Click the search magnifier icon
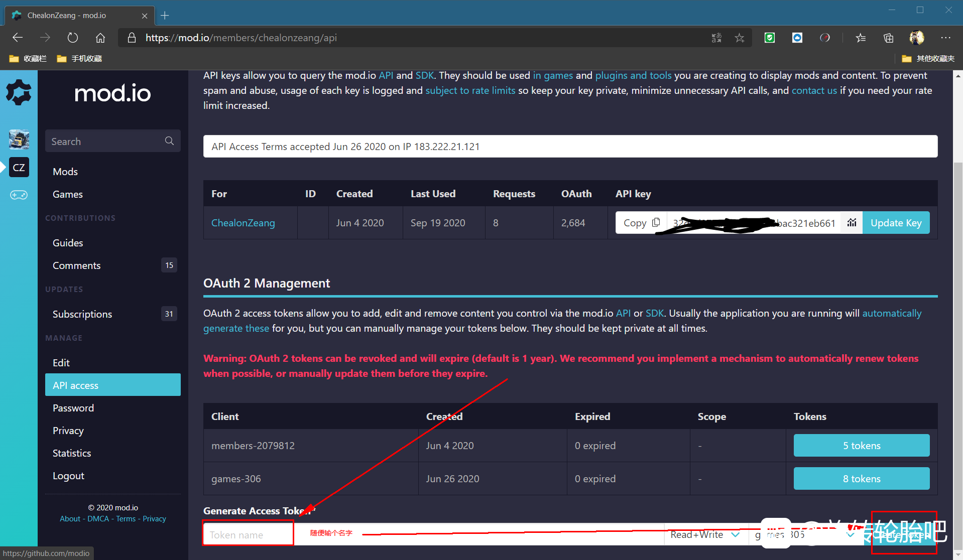 170,141
